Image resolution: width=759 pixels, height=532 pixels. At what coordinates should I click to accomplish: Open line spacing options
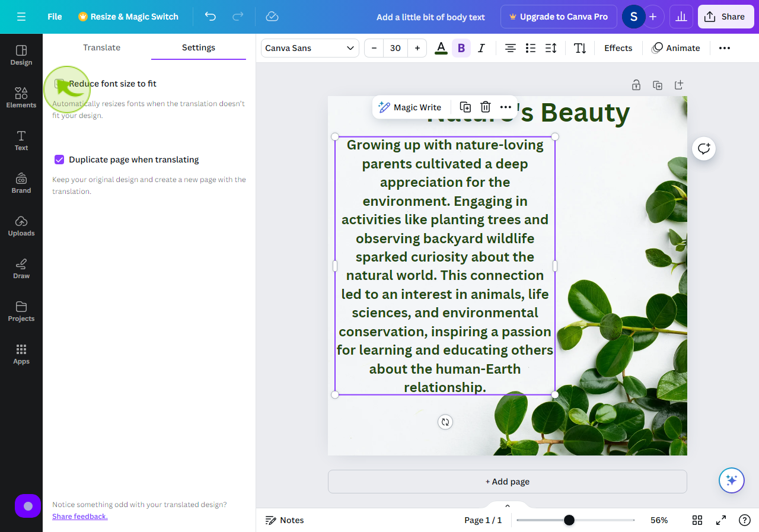pyautogui.click(x=551, y=48)
